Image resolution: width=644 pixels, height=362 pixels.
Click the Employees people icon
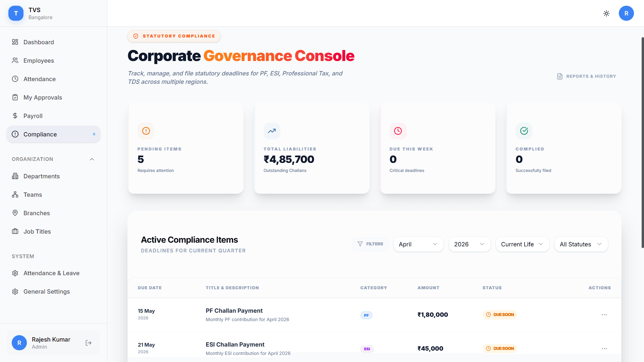point(15,60)
